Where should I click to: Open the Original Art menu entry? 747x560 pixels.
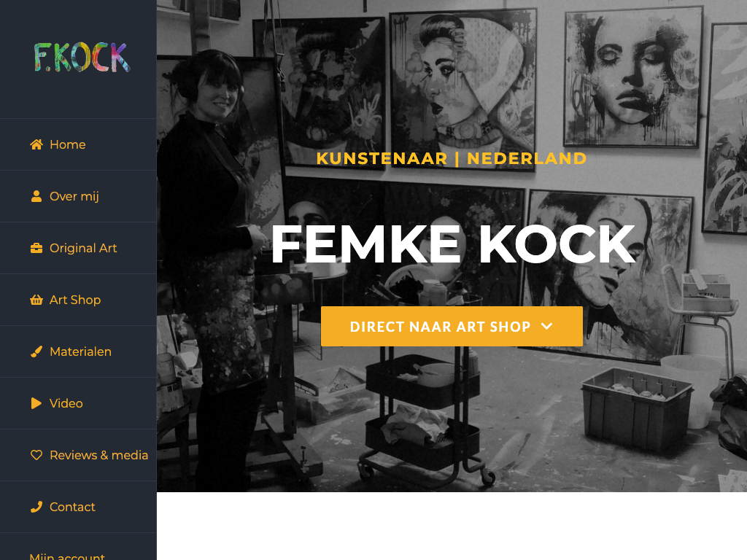pos(78,248)
